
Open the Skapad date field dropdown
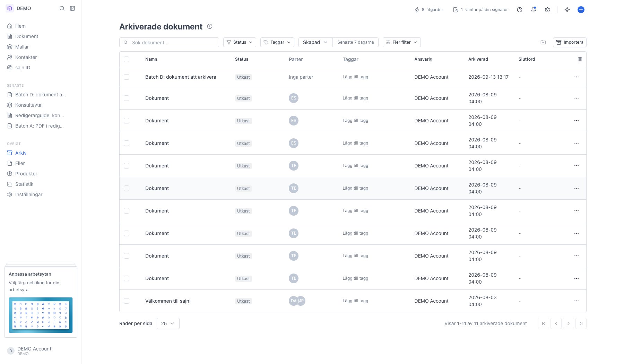pyautogui.click(x=315, y=42)
